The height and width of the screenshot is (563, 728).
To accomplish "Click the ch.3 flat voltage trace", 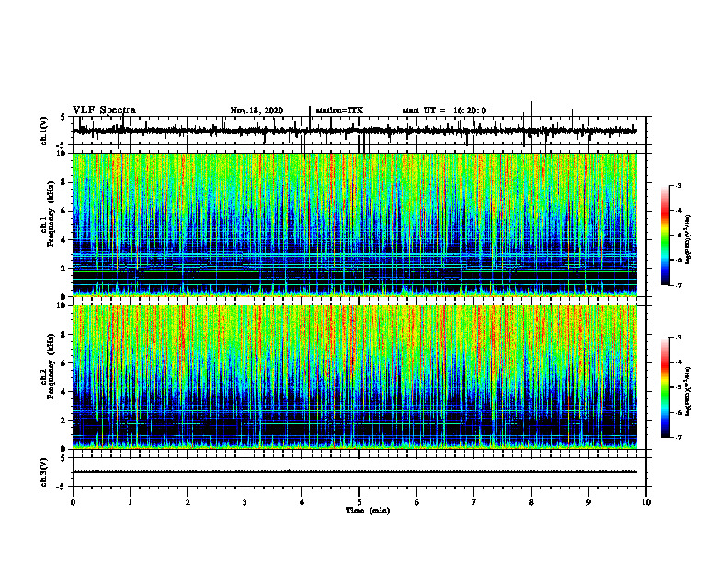I will [x=355, y=472].
